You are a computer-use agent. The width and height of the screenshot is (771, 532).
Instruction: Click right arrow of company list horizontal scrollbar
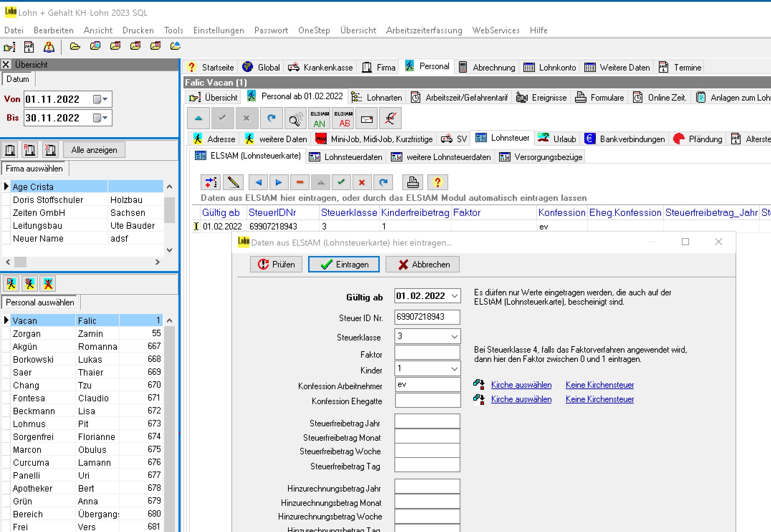tap(158, 262)
